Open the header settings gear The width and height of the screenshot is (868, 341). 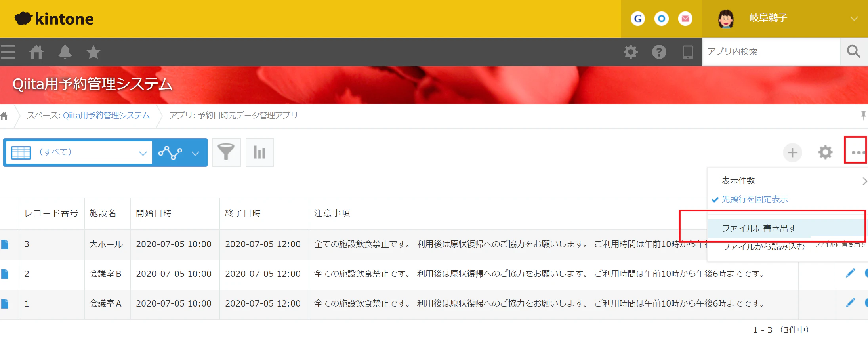631,52
